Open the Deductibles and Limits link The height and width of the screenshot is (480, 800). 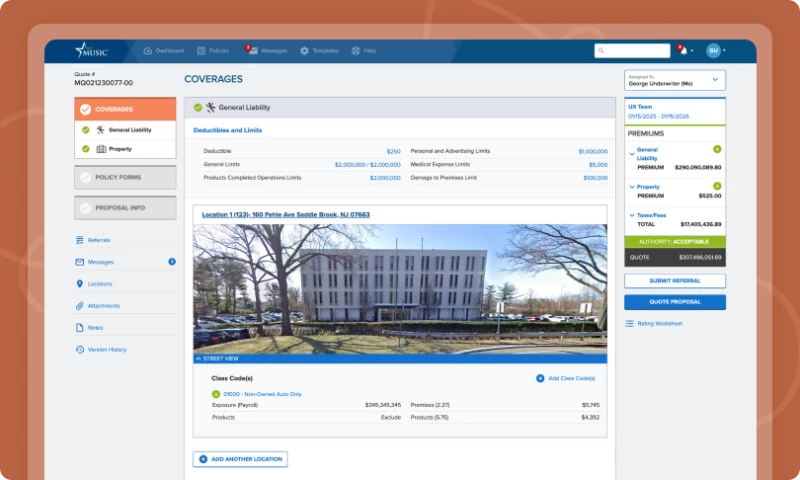tap(228, 130)
